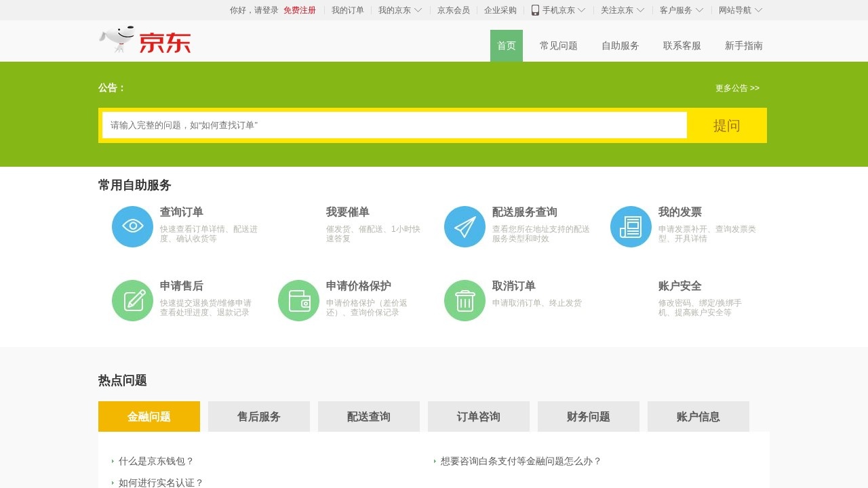868x488 pixels.
Task: Click the phone icon beside 手机京东
Action: tap(535, 10)
